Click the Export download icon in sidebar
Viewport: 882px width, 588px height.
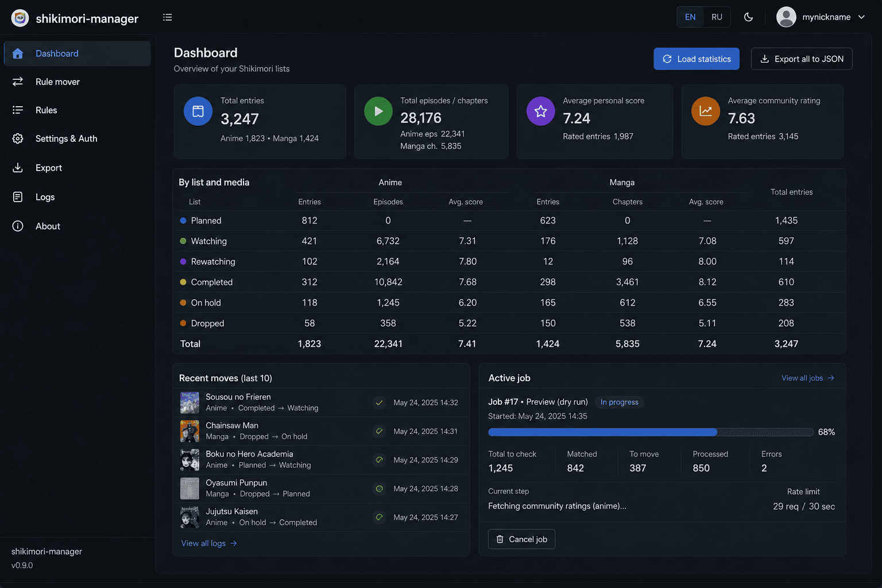[18, 168]
